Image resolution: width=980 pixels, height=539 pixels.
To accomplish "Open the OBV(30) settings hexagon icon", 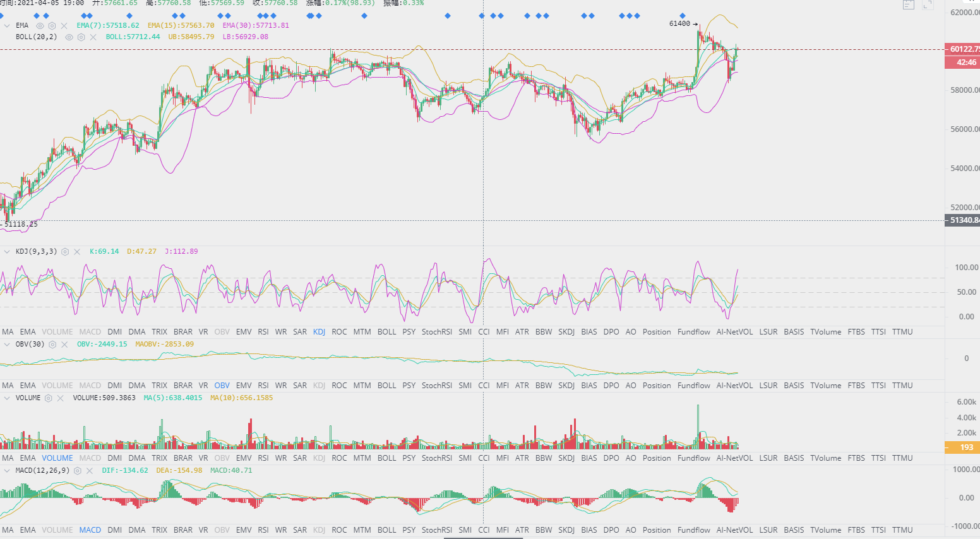I will [52, 345].
